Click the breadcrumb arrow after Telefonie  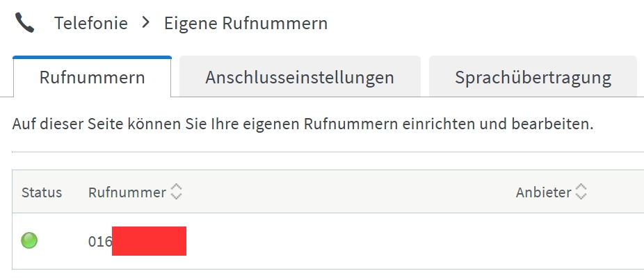[145, 23]
